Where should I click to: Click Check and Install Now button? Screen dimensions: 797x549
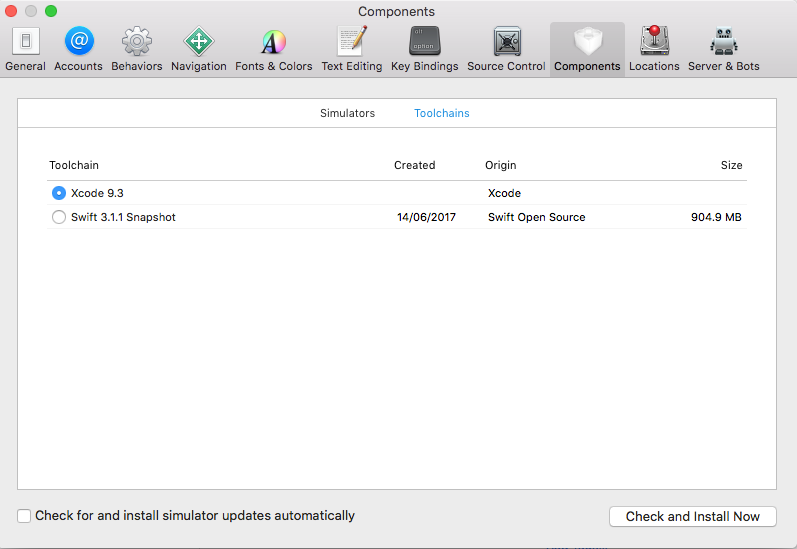692,516
